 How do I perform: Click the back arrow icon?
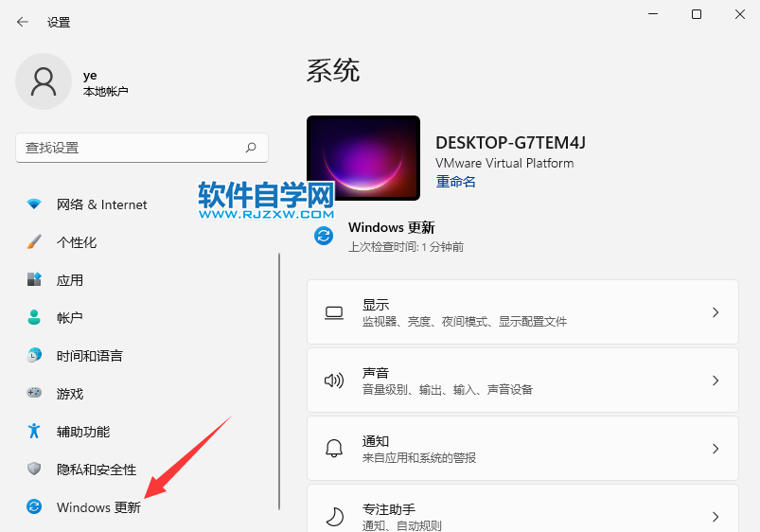(23, 22)
